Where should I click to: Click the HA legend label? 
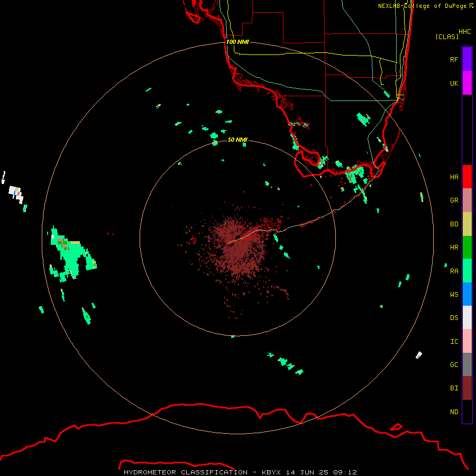pyautogui.click(x=454, y=177)
